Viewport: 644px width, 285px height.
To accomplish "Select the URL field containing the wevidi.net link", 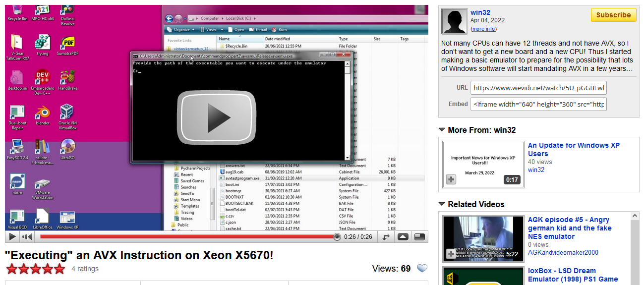I will coord(538,88).
